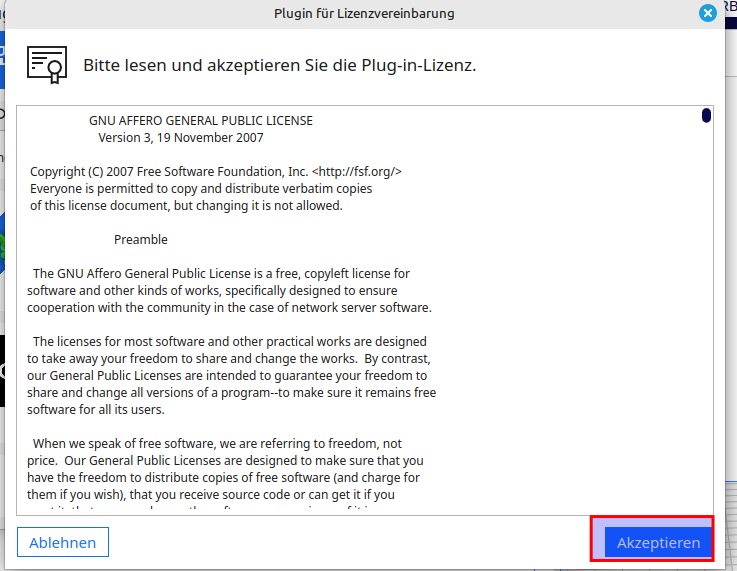737x571 pixels.
Task: Accept the license with Akzeptieren
Action: [658, 542]
